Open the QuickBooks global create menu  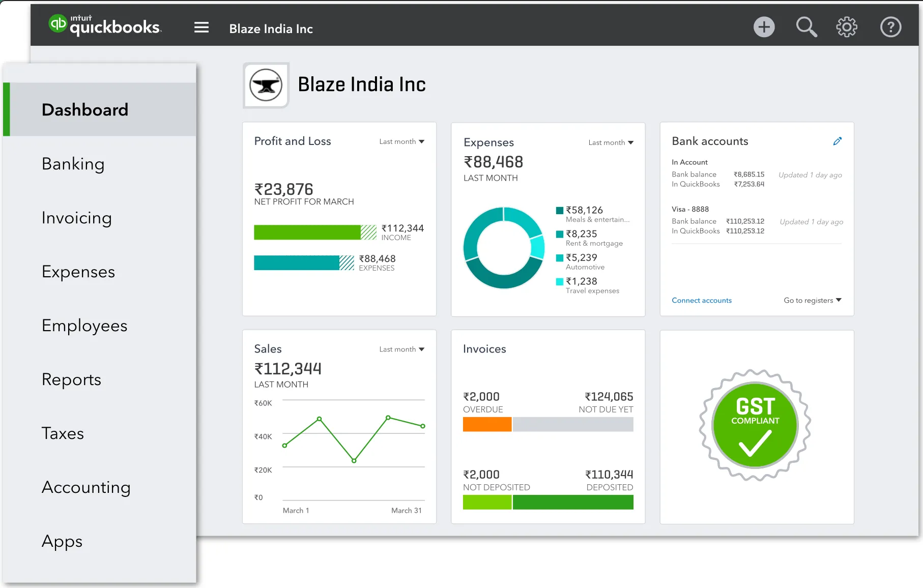coord(764,27)
